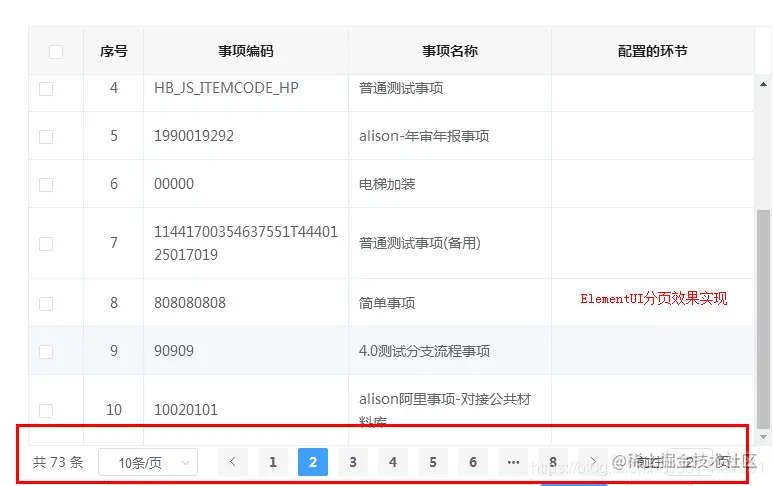Click the 序号 column header

click(114, 51)
